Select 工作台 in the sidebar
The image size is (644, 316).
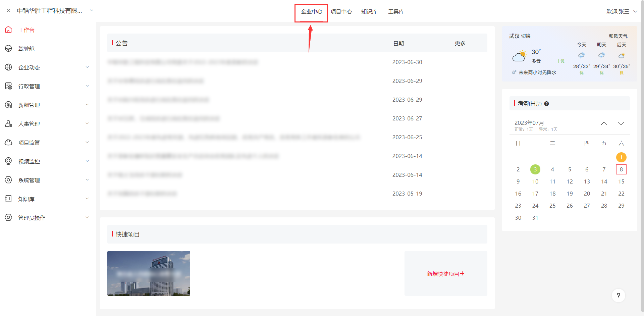26,30
